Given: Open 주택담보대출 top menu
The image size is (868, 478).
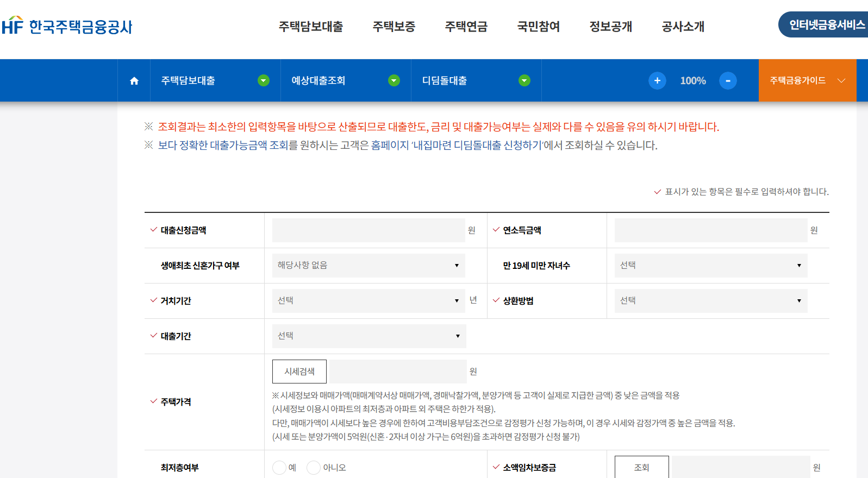Looking at the screenshot, I should tap(311, 27).
